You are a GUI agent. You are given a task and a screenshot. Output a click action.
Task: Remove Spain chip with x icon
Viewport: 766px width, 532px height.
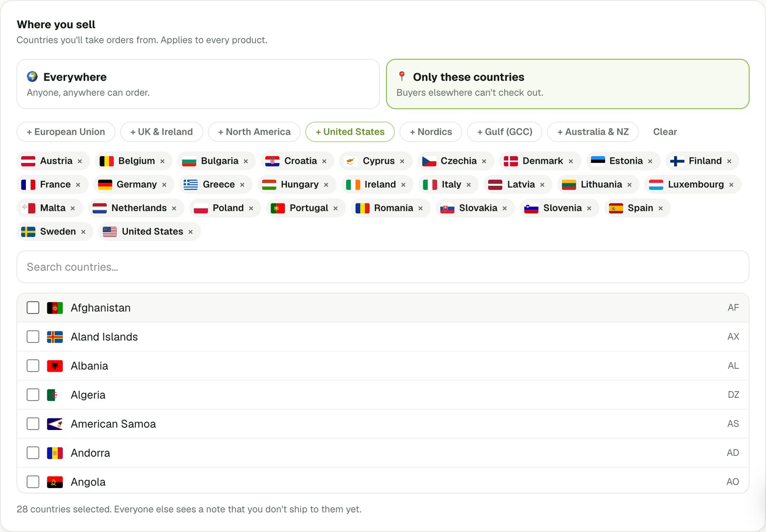(661, 208)
